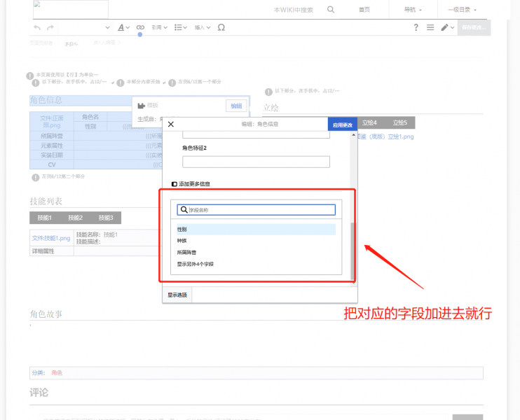Select the 种族 field option
The height and width of the screenshot is (420, 520).
click(x=256, y=241)
